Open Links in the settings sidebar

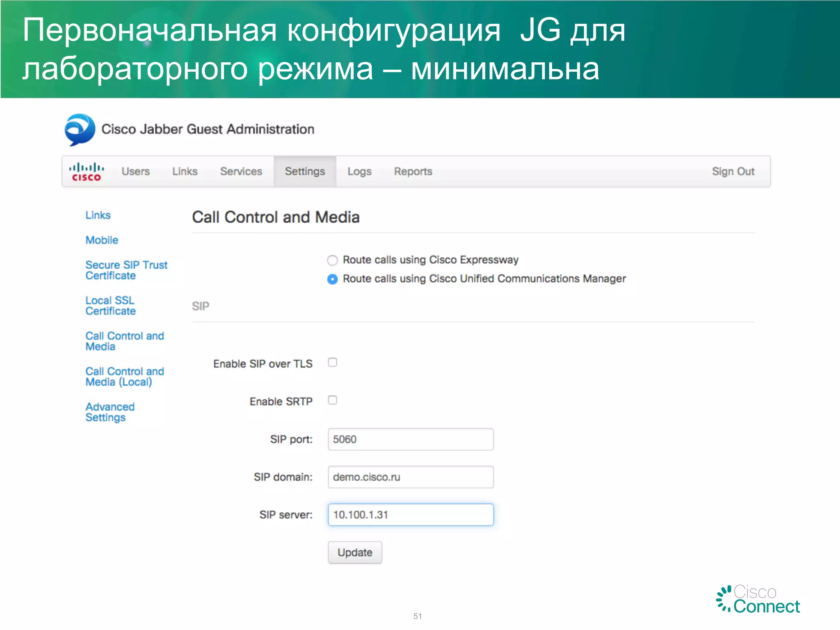[x=98, y=215]
